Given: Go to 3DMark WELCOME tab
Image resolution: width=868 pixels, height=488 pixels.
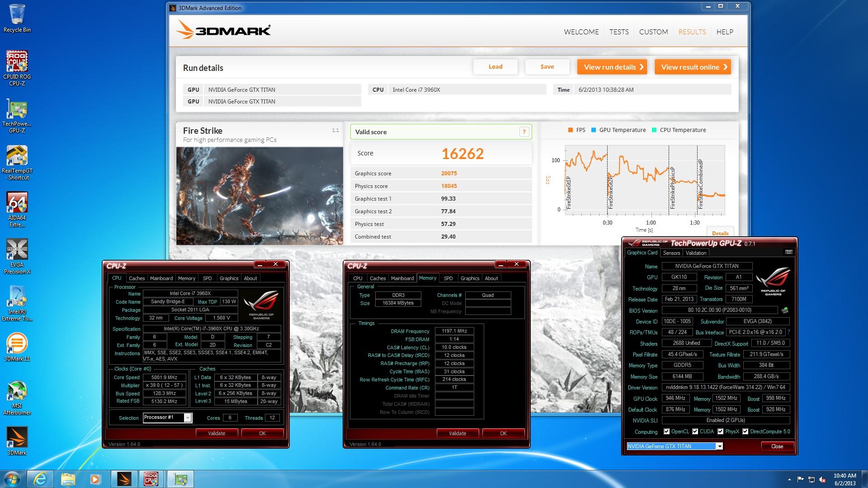Looking at the screenshot, I should [x=581, y=32].
